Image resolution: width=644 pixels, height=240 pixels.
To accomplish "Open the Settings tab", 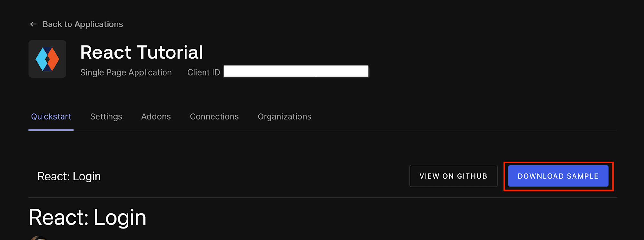I will point(106,116).
